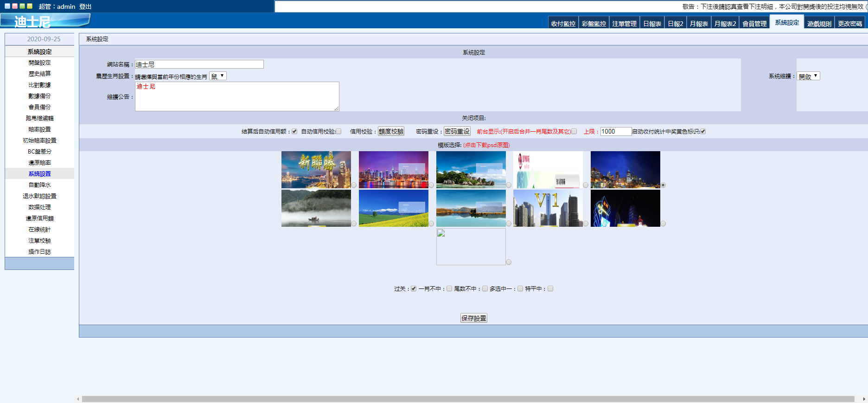The image size is (868, 403).
Task: Click the neon casino night template image
Action: [x=625, y=208]
